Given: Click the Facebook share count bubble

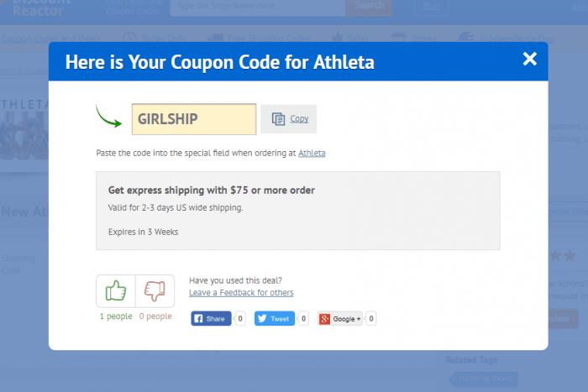Looking at the screenshot, I should (x=240, y=319).
